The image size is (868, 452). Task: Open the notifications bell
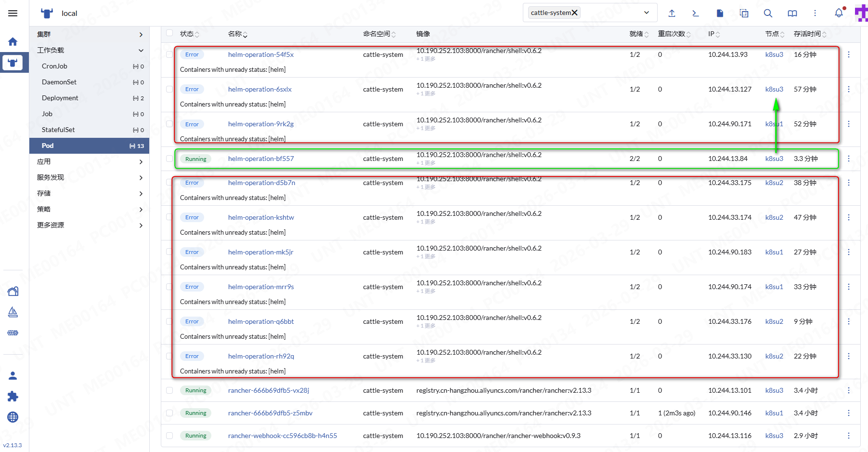point(839,13)
